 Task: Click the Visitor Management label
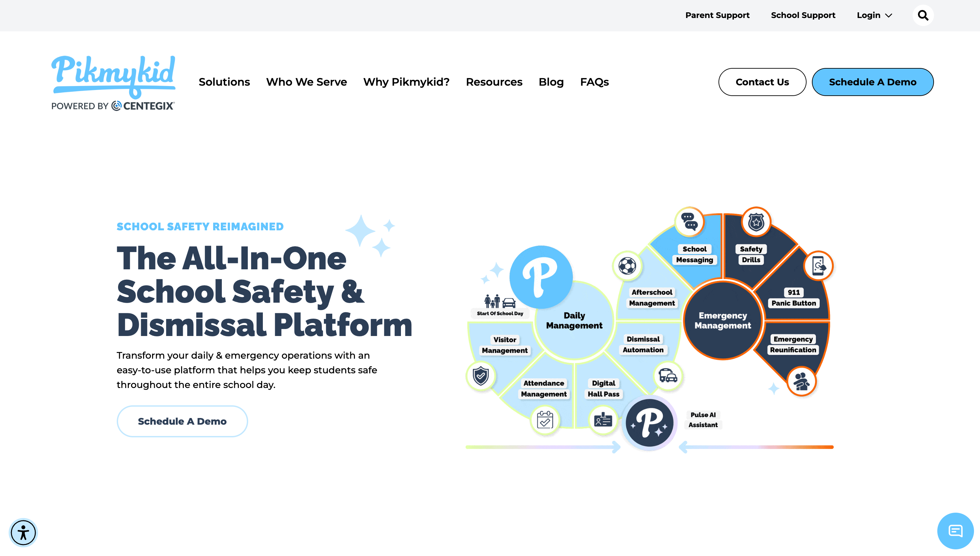505,345
